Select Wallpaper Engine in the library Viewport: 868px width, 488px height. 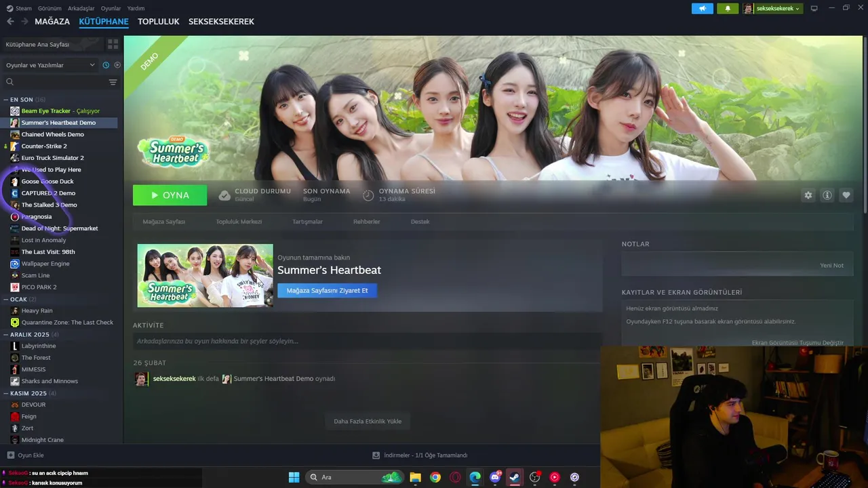[x=45, y=264]
